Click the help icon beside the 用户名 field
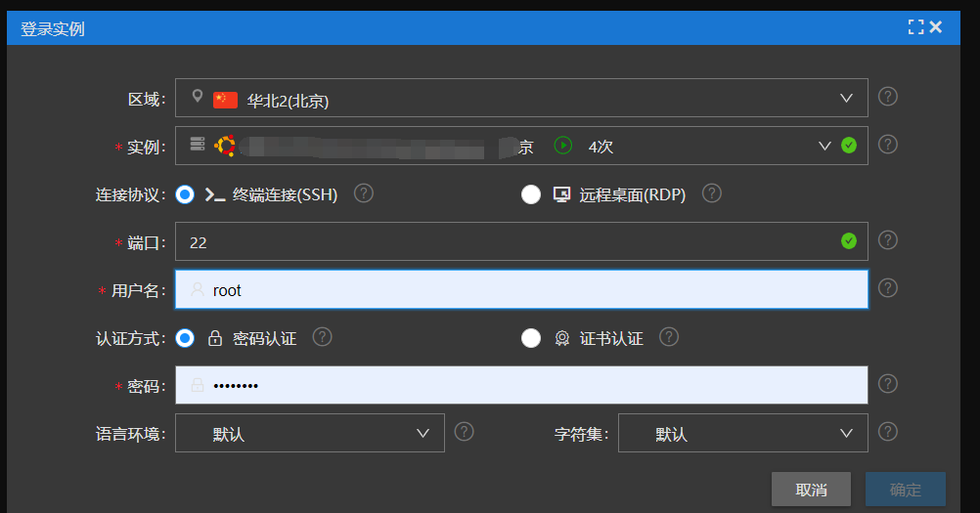The width and height of the screenshot is (980, 513). [887, 288]
